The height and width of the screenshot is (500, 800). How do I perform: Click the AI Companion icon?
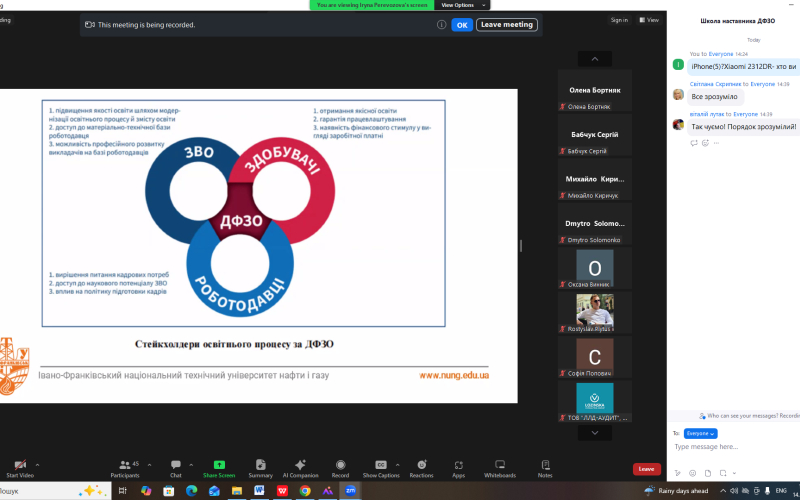click(x=301, y=468)
